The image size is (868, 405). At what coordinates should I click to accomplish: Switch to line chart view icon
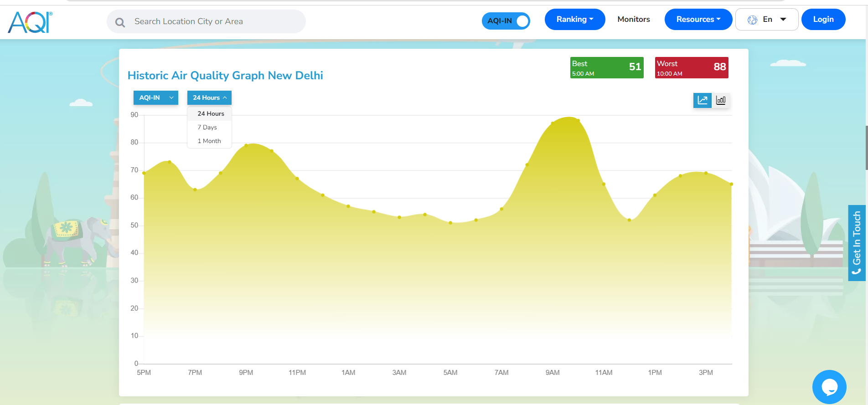[703, 100]
